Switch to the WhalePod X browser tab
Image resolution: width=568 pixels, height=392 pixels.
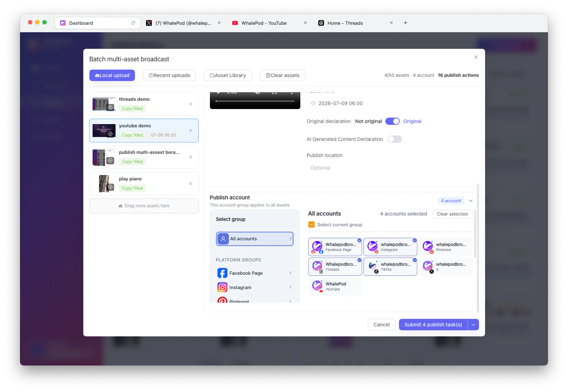(x=183, y=23)
